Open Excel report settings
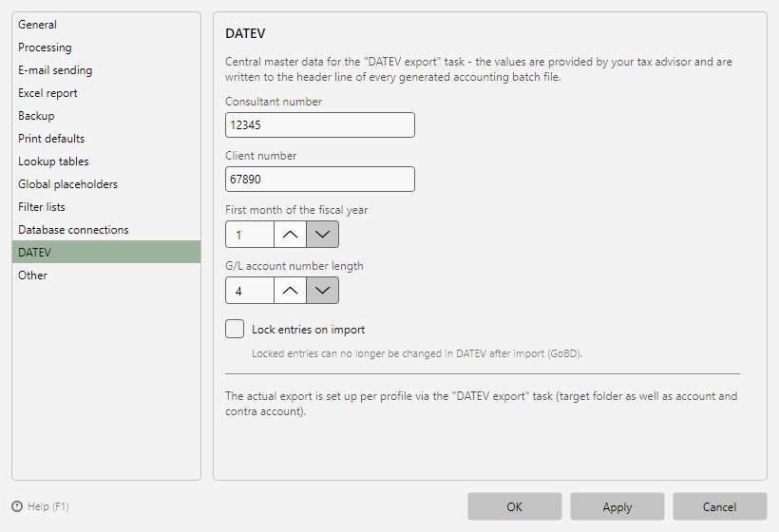The width and height of the screenshot is (779, 532). click(106, 93)
